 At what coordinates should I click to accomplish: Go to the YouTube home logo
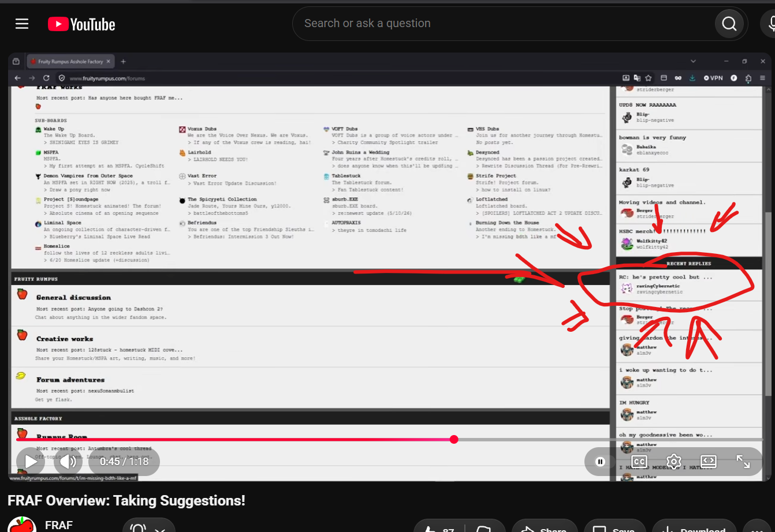tap(81, 24)
